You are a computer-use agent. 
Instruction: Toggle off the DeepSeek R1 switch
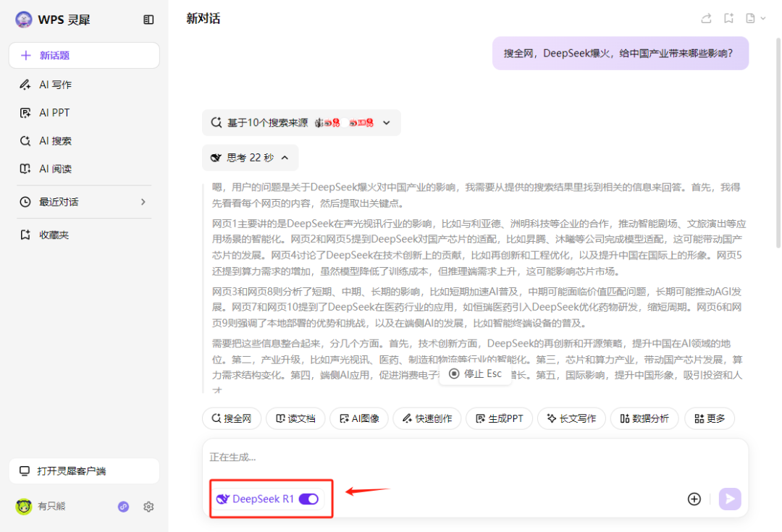[308, 499]
